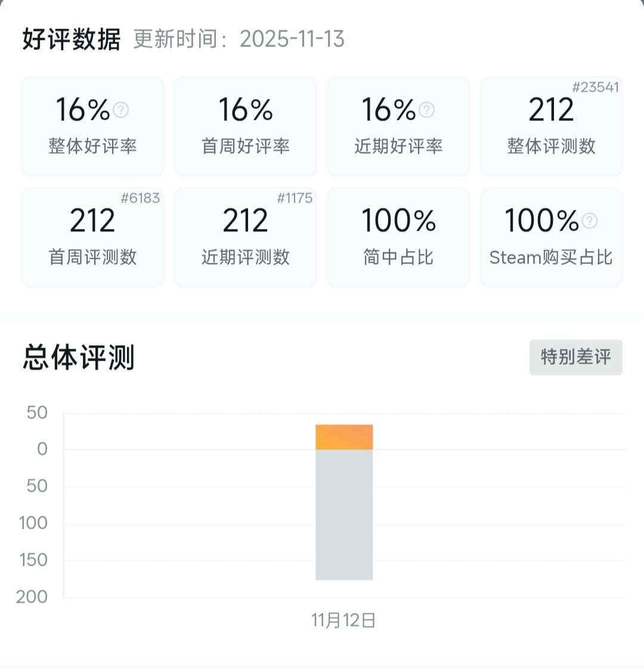Viewport: 644px width, 669px height.
Task: Select the gray negative reviews bar
Action: point(344,515)
